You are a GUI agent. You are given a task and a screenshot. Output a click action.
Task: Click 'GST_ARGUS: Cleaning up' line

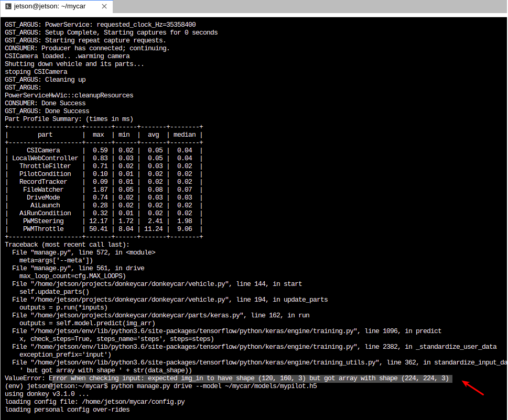(45, 80)
